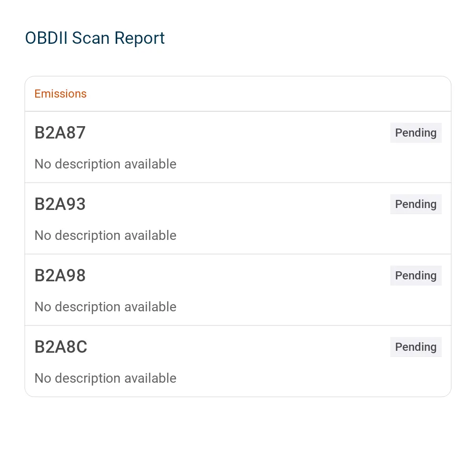Click the B2A8C code row
The height and width of the screenshot is (476, 476).
[238, 361]
